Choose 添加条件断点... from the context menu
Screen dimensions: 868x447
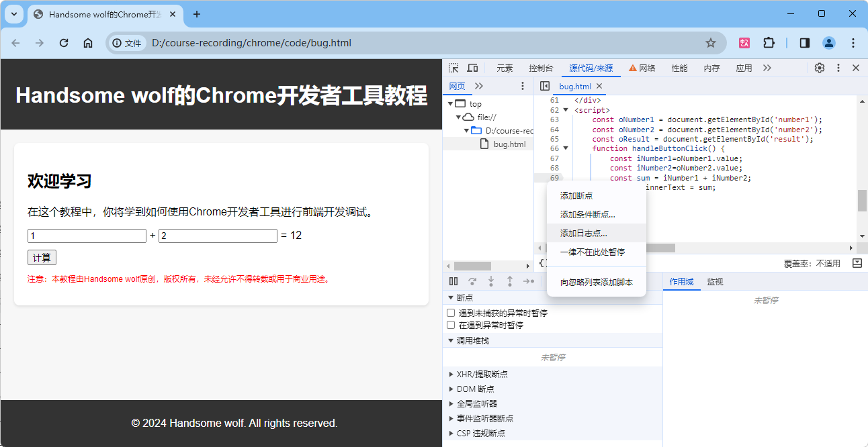597,215
